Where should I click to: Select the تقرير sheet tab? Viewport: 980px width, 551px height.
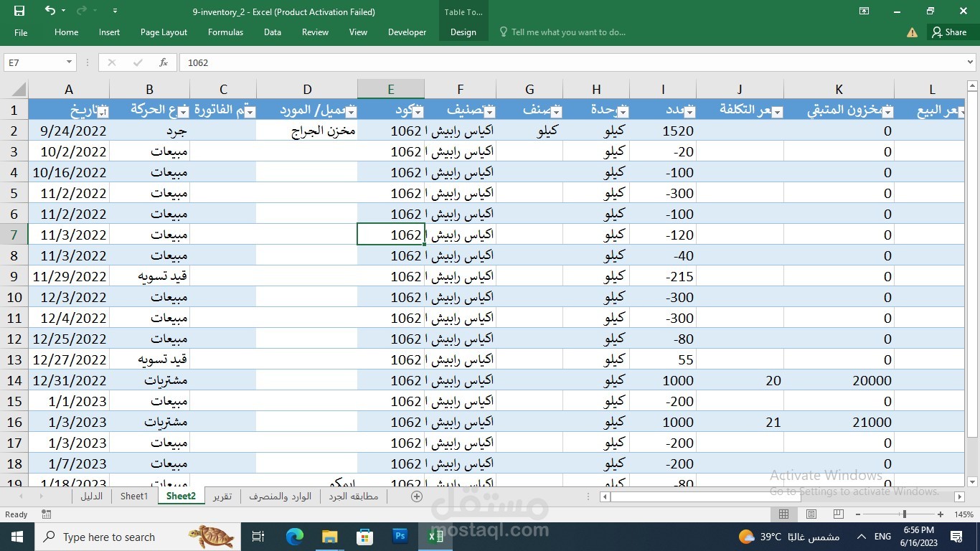point(222,496)
